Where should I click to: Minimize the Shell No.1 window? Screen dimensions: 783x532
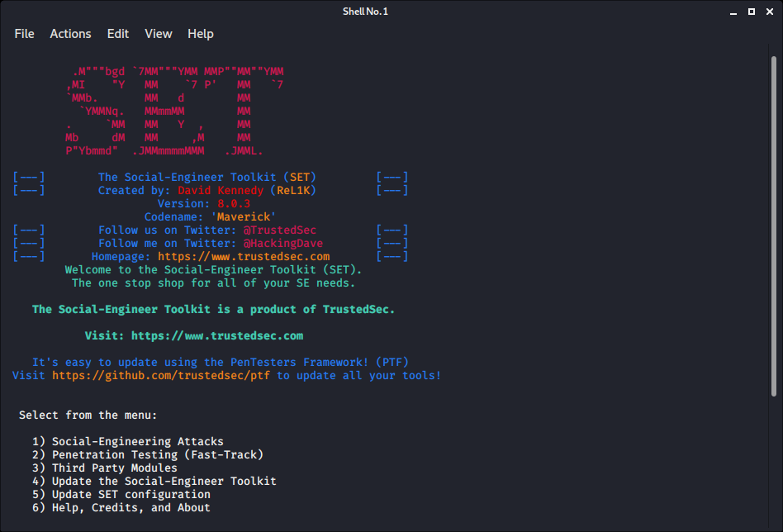[733, 12]
